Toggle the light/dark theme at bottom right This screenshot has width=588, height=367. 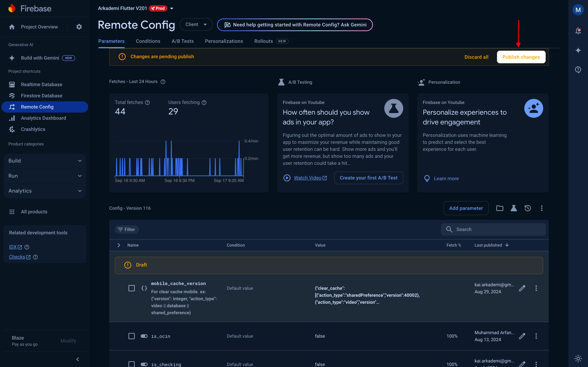(578, 358)
